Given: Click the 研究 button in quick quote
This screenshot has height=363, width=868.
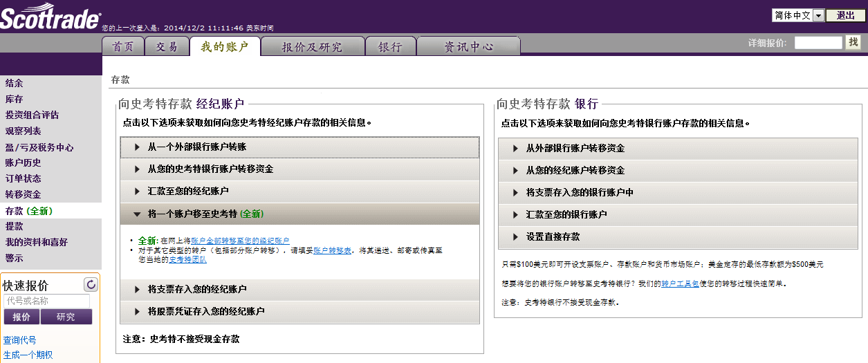Looking at the screenshot, I should 66,317.
